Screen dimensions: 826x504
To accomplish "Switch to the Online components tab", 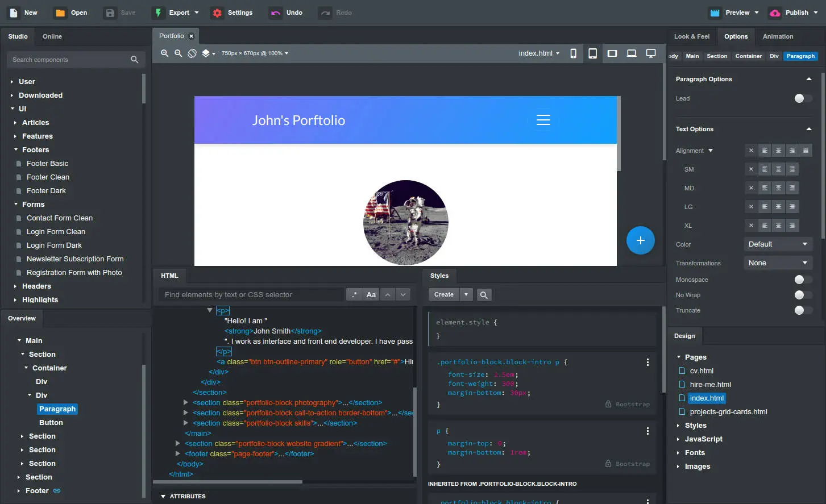I will (52, 36).
